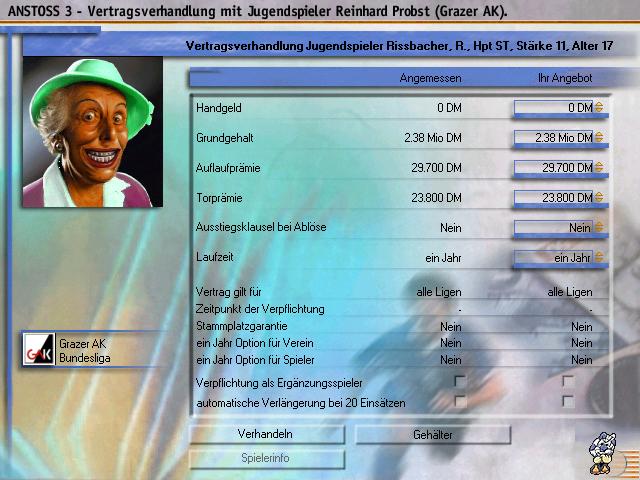Click alle Ligen in Ihr Angebot column
Image resolution: width=640 pixels, height=480 pixels.
[570, 292]
